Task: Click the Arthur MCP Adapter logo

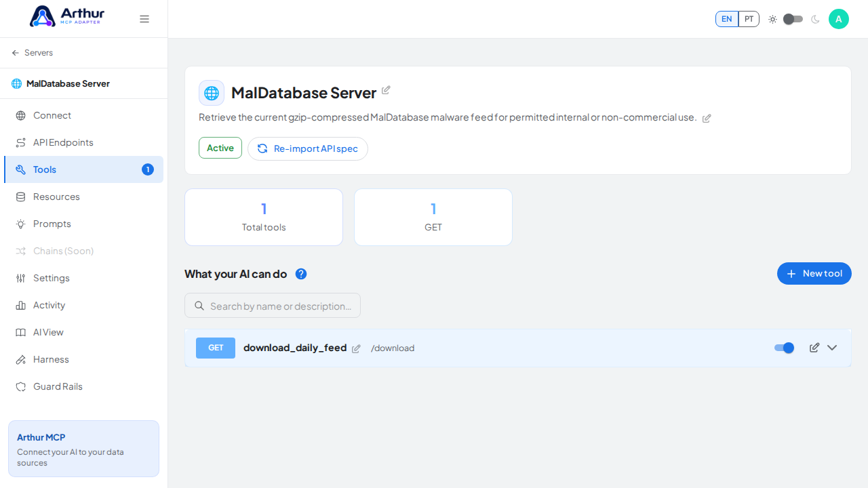Action: click(x=67, y=16)
